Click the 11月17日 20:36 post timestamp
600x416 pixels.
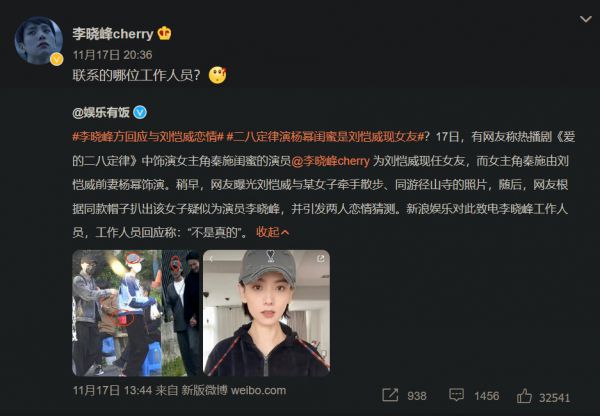coord(112,55)
